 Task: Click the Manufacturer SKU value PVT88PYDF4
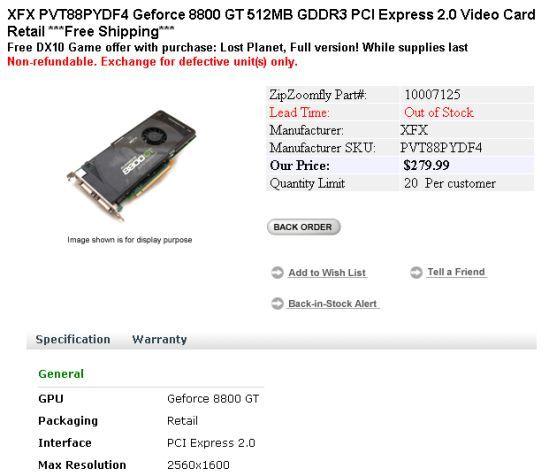click(x=441, y=148)
